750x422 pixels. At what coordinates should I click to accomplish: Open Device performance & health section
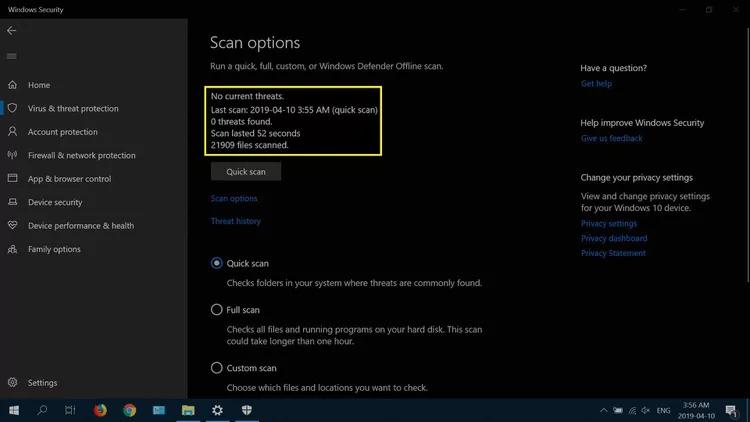(x=81, y=225)
